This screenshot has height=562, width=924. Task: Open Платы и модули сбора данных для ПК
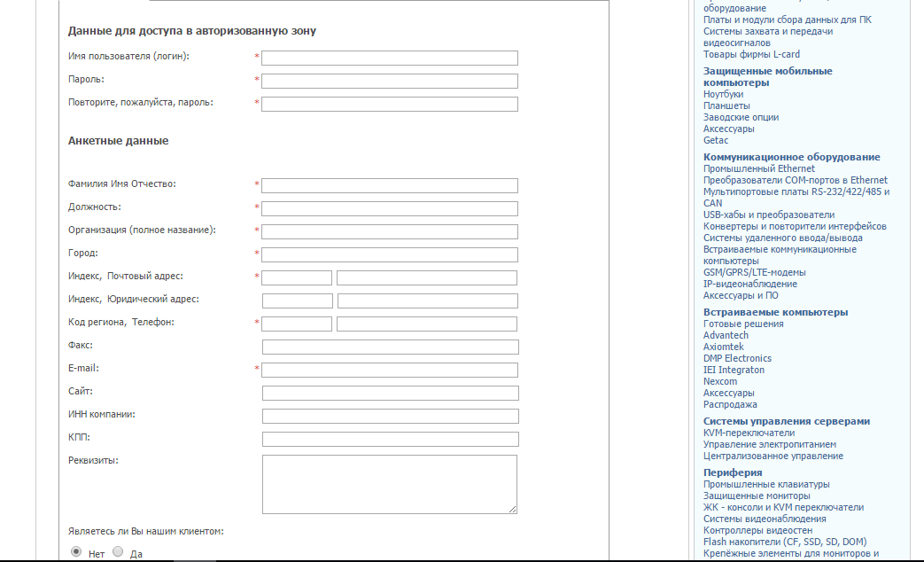[x=788, y=20]
